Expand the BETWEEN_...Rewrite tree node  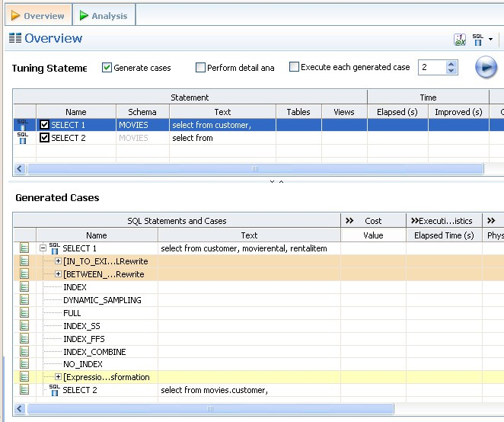tap(59, 274)
